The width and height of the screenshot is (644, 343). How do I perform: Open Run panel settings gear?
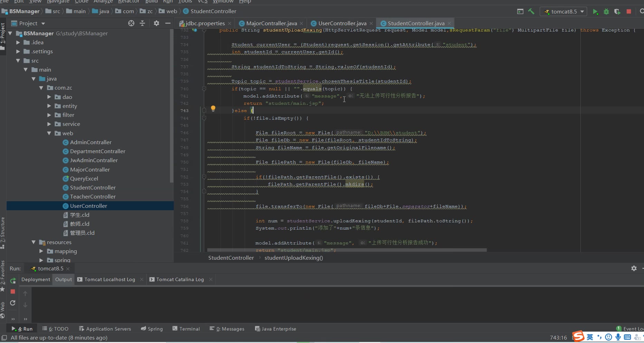pos(634,268)
